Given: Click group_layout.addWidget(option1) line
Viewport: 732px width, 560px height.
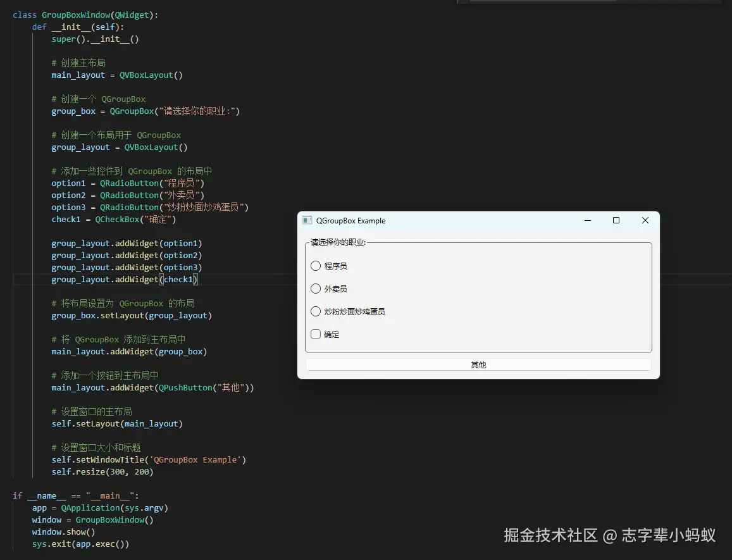Looking at the screenshot, I should [x=127, y=244].
